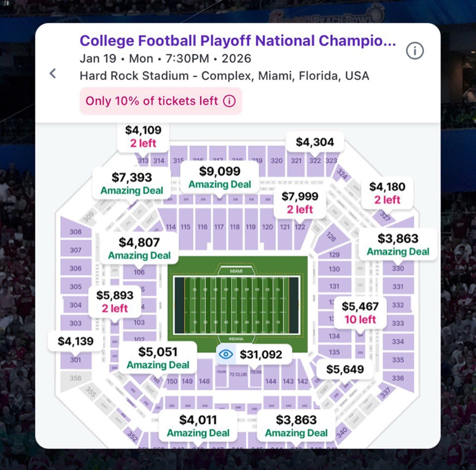Select the $7,393 Amazing Deal price tag
This screenshot has width=476, height=470.
point(132,183)
